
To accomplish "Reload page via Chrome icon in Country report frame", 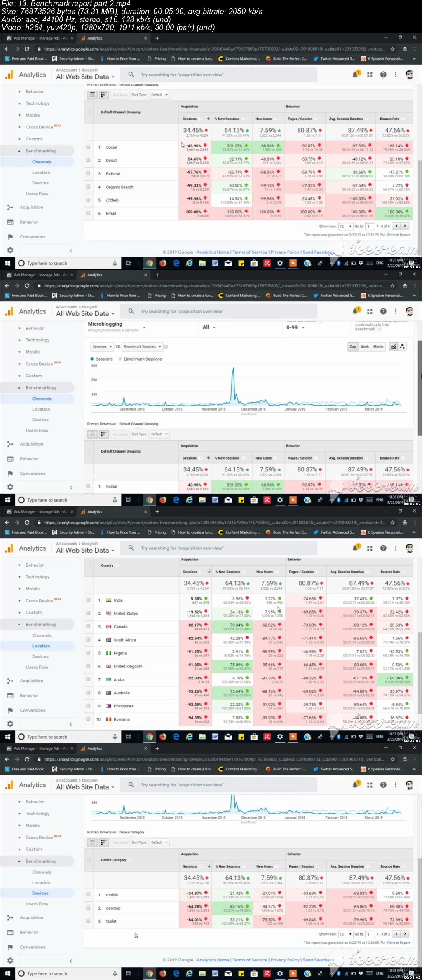I will (27, 522).
